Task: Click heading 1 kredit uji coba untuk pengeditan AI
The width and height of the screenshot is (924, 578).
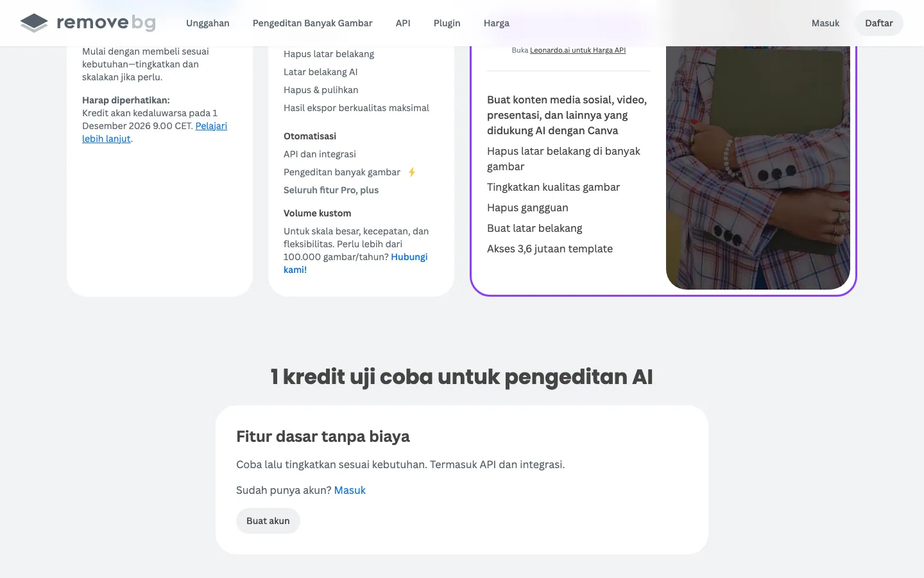Action: 462,377
